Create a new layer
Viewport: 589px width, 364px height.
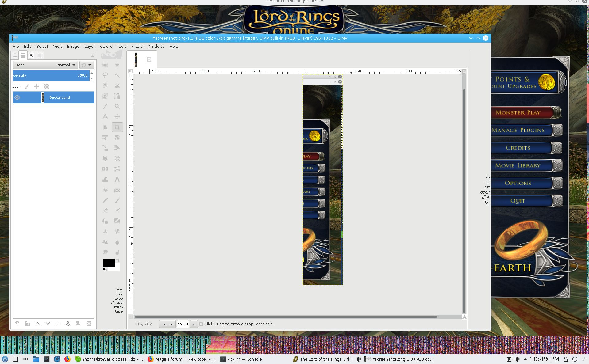17,324
